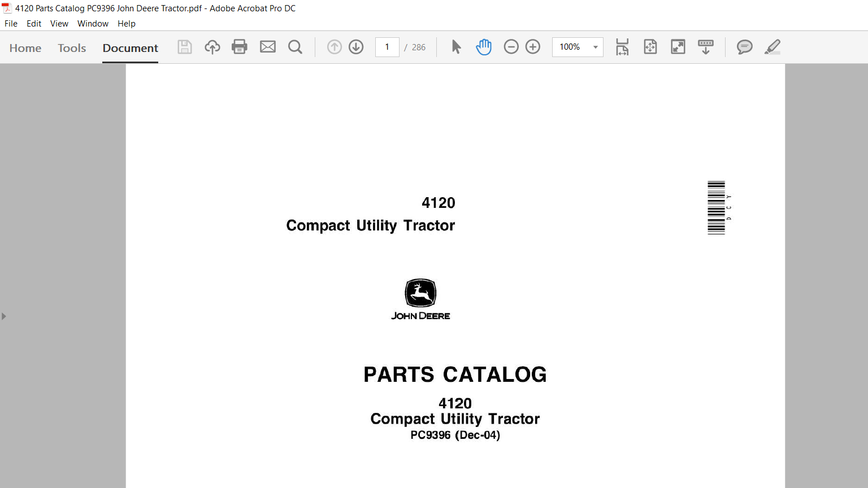The image size is (868, 488).
Task: Add a comment with speech bubble icon
Action: (x=745, y=47)
